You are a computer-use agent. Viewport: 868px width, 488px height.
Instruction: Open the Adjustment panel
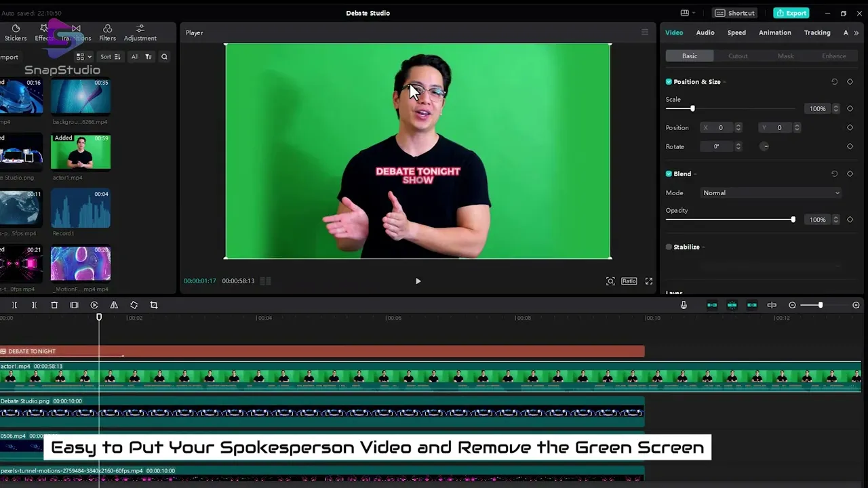[x=140, y=33]
